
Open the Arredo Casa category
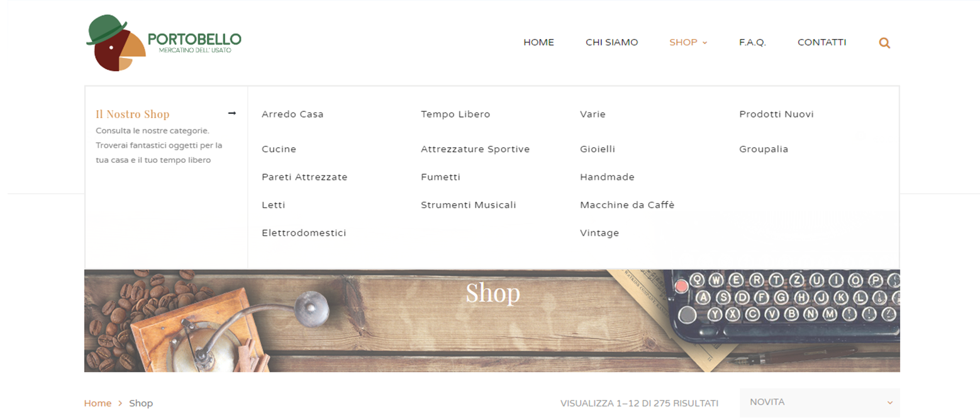coord(292,114)
